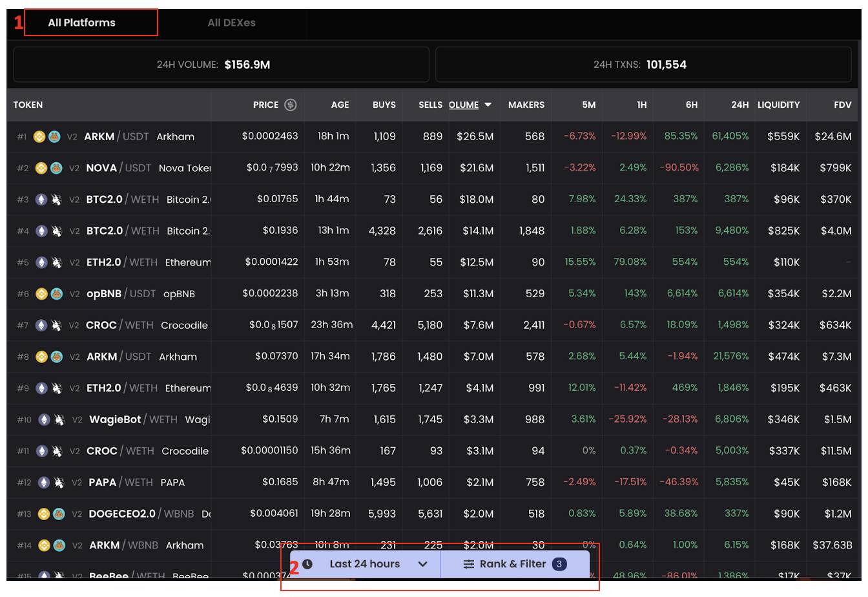
Task: Open the Rank & Filter panel
Action: click(x=515, y=564)
